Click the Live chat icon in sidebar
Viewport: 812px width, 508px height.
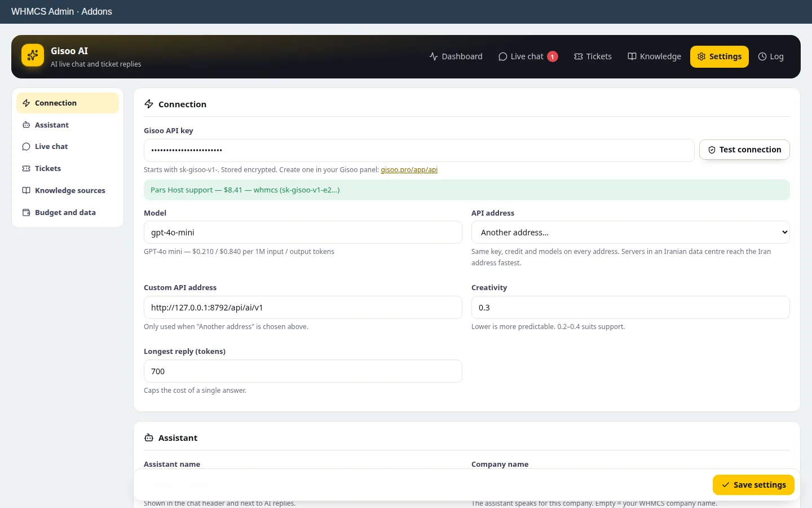(x=26, y=147)
